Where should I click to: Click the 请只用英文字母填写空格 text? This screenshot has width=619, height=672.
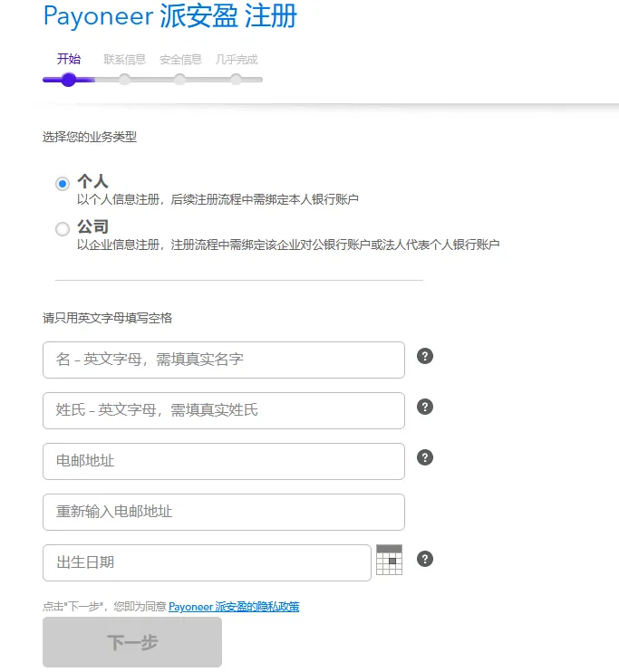pyautogui.click(x=107, y=318)
